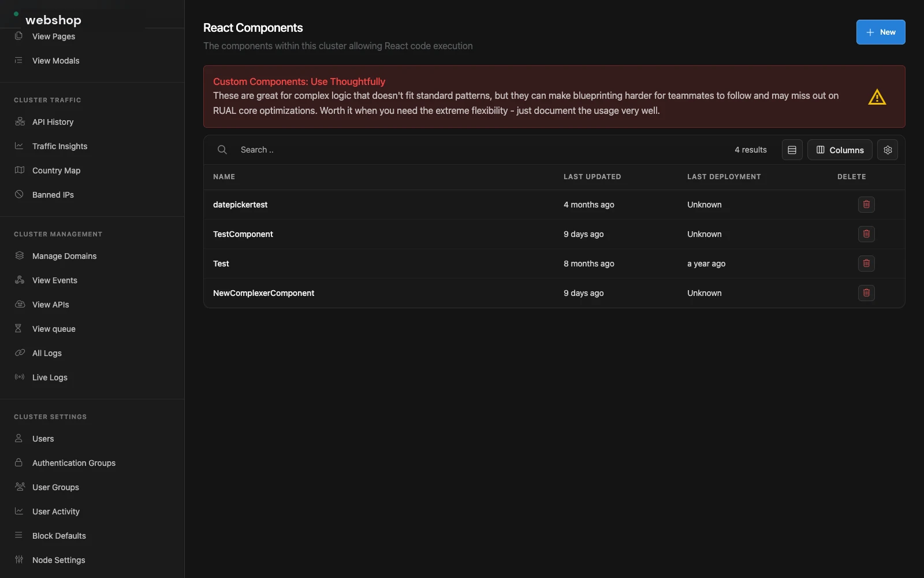
Task: Open Manage Domains section
Action: coord(65,256)
